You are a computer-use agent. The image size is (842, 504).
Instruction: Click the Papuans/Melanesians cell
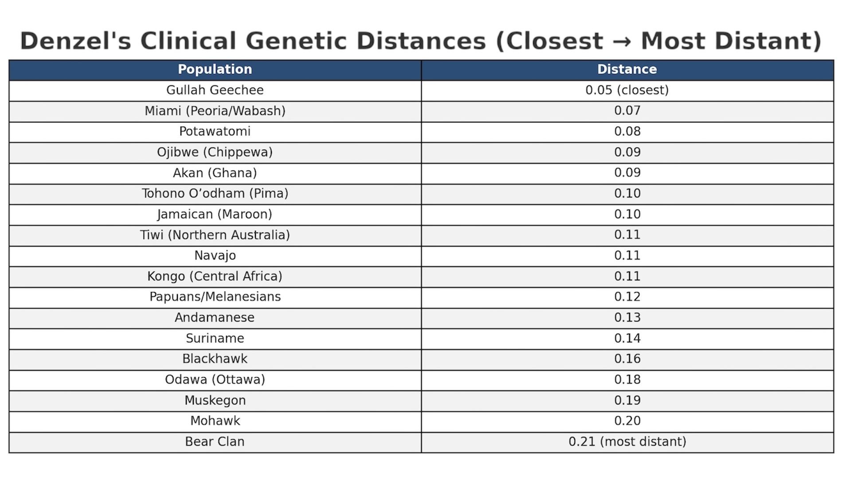(x=215, y=297)
